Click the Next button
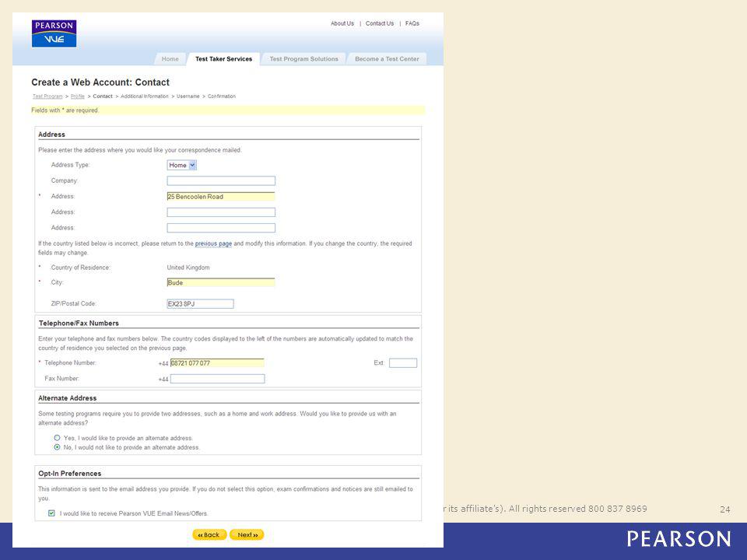 (247, 535)
